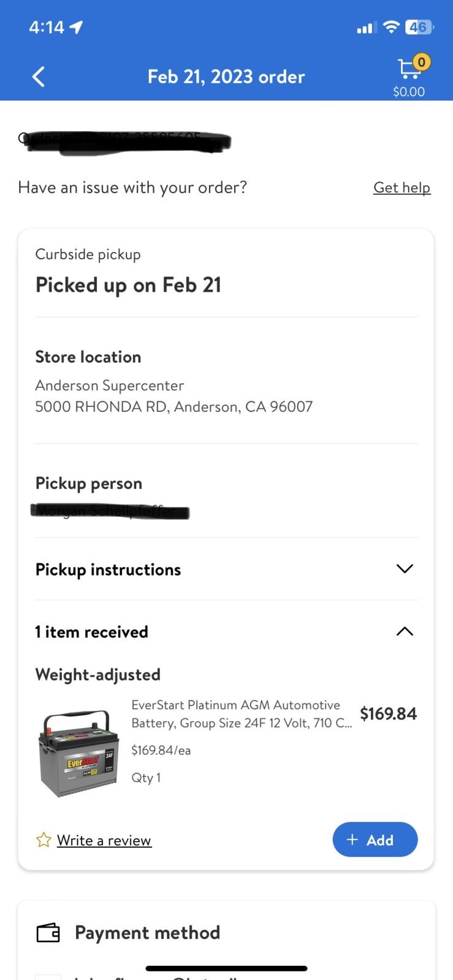Collapse the 1 item received section
The image size is (453, 980).
pyautogui.click(x=405, y=631)
